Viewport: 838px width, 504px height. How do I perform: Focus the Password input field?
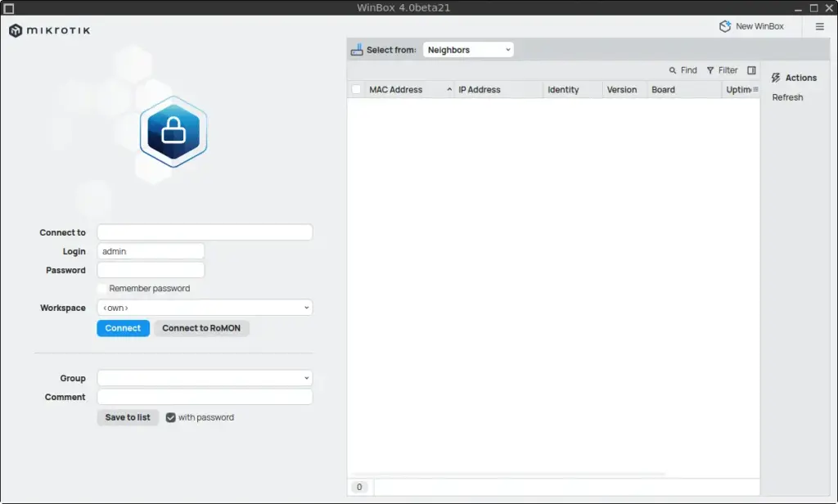coord(151,270)
